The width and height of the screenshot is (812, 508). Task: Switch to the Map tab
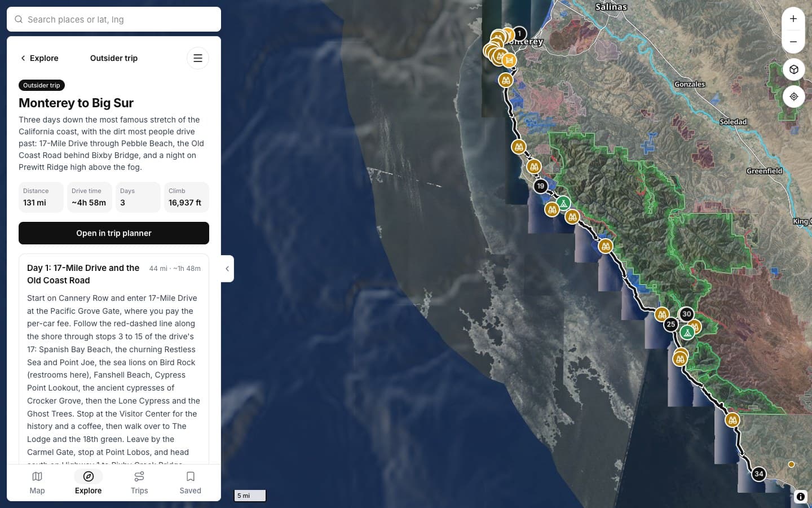click(x=37, y=483)
